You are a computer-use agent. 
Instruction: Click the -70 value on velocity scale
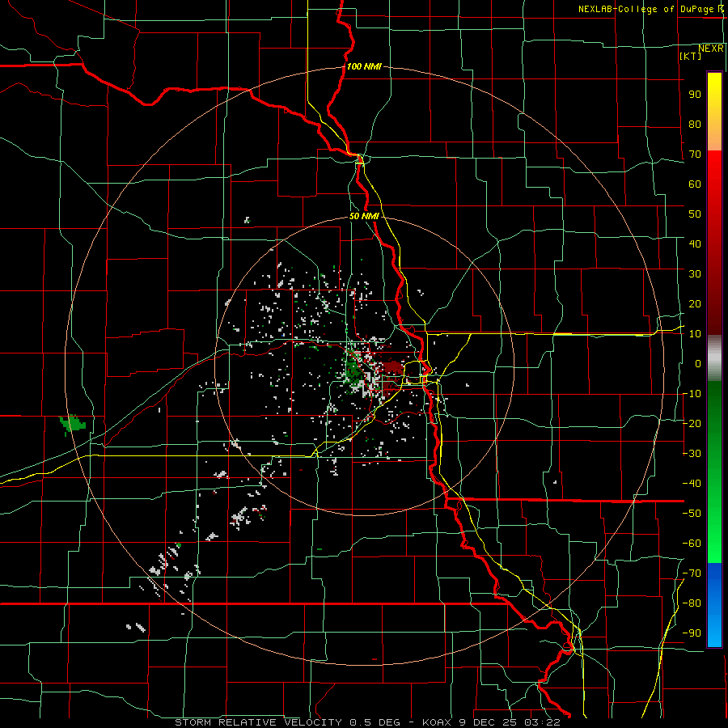(692, 574)
